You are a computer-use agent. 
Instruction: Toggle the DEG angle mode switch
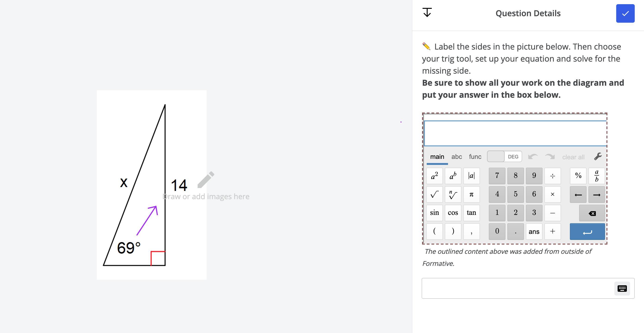[x=504, y=157]
